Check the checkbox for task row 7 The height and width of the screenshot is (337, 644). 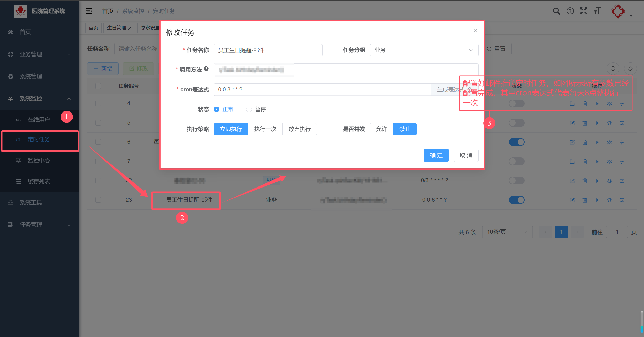(x=98, y=161)
